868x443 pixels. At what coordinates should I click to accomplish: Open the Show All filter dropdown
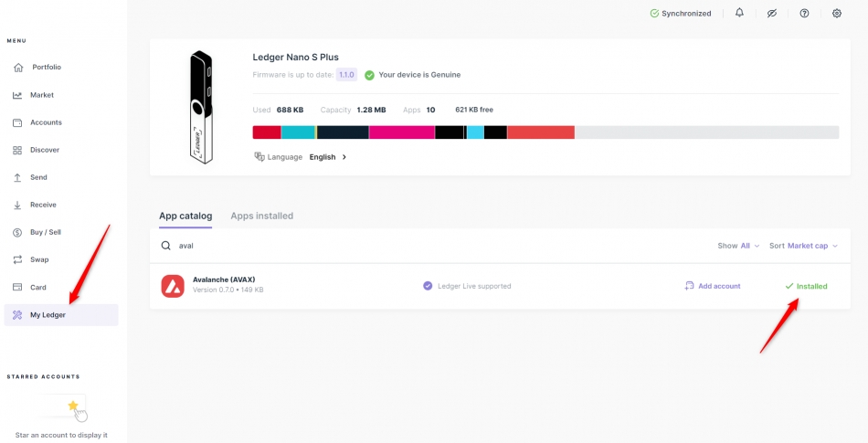(x=738, y=246)
